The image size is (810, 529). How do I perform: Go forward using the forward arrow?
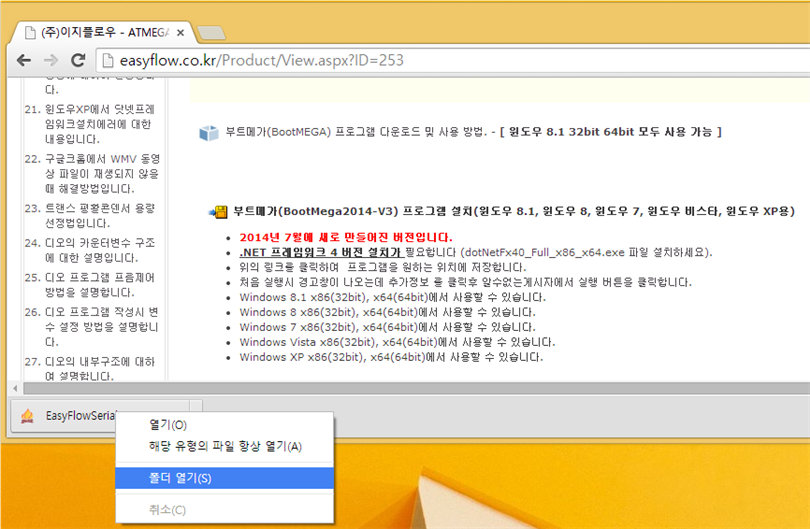(51, 60)
